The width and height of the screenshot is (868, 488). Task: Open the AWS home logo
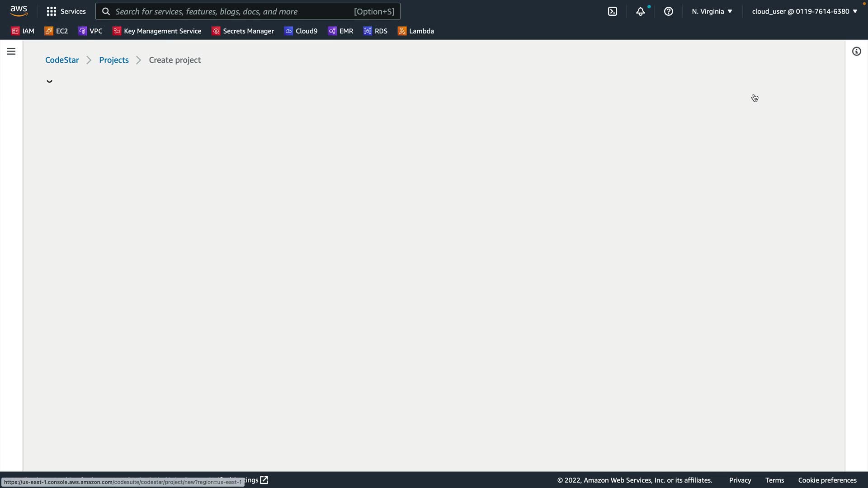click(19, 11)
